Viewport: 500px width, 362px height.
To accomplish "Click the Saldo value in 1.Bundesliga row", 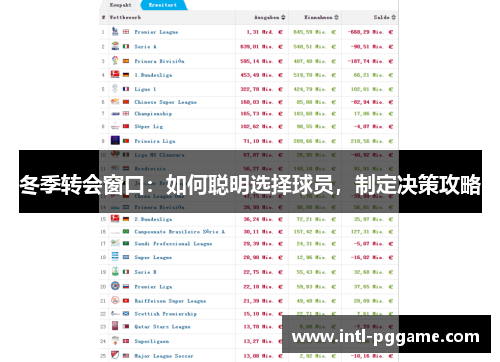I will click(373, 75).
